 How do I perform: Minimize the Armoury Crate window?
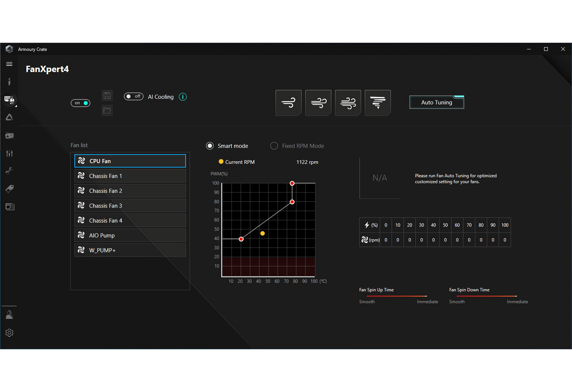[x=529, y=49]
